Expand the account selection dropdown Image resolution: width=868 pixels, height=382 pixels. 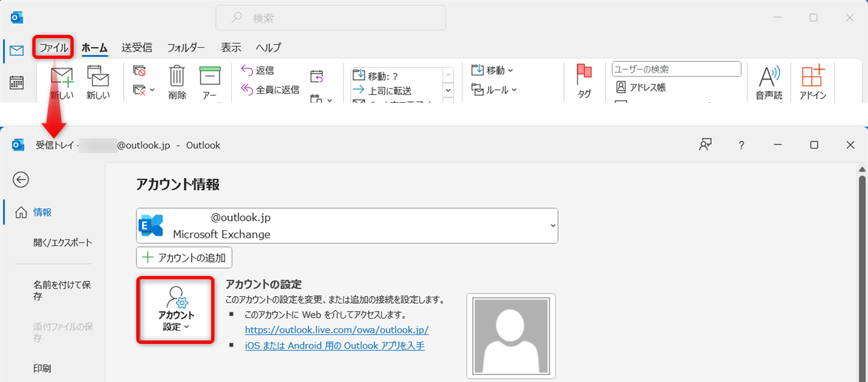pyautogui.click(x=552, y=226)
